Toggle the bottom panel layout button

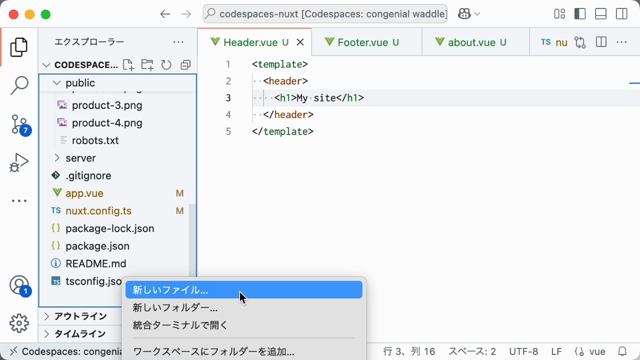point(600,14)
